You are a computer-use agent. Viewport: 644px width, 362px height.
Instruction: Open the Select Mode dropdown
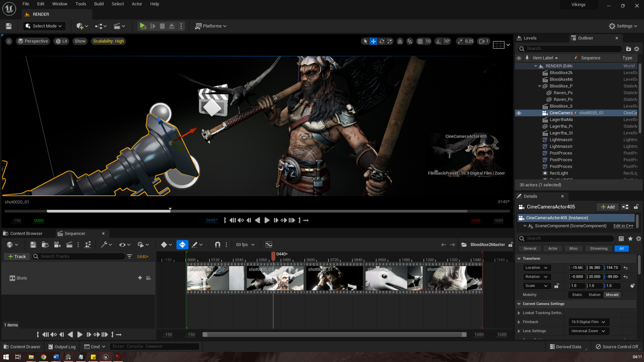click(x=43, y=26)
